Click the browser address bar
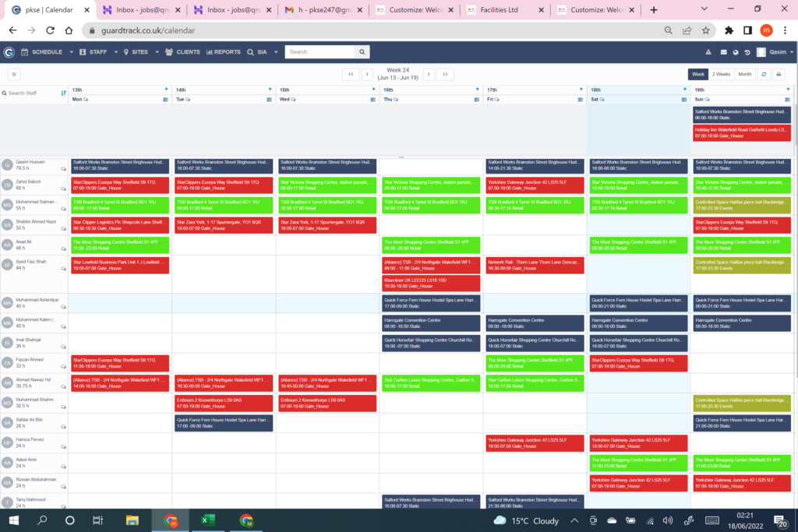The image size is (798, 532). tap(372, 30)
